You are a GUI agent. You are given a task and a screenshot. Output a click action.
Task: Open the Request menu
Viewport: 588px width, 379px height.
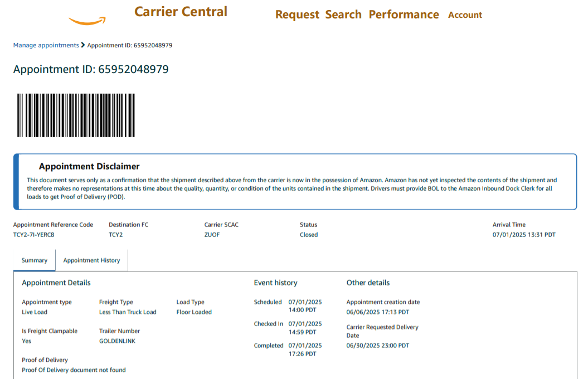tap(297, 14)
